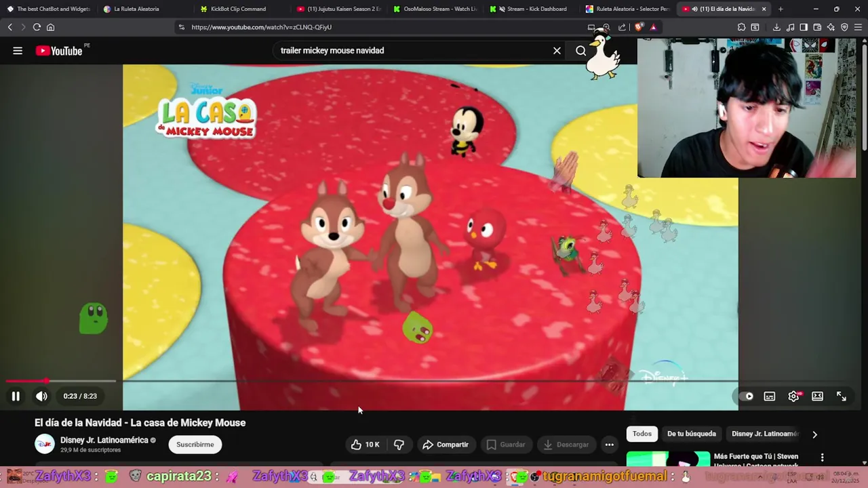Open browser main hamburger menu

click(x=858, y=27)
